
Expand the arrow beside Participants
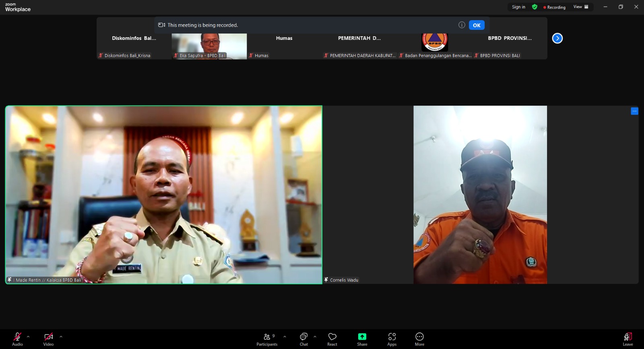click(285, 337)
